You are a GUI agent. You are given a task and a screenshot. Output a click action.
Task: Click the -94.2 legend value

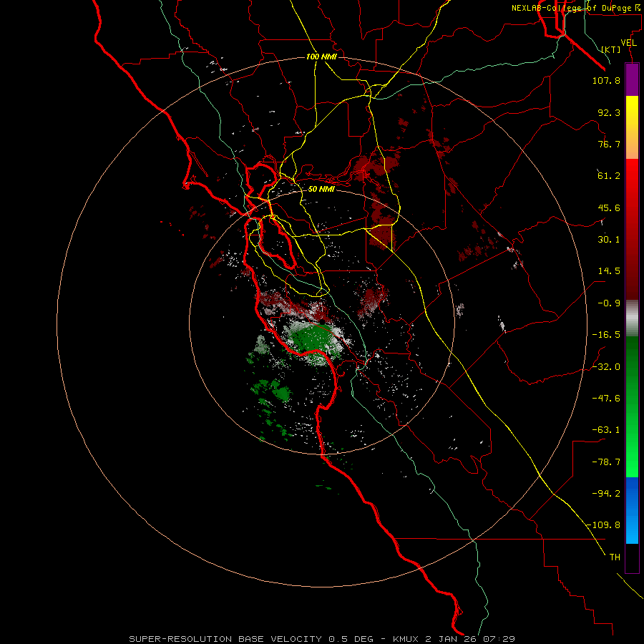[x=606, y=493]
